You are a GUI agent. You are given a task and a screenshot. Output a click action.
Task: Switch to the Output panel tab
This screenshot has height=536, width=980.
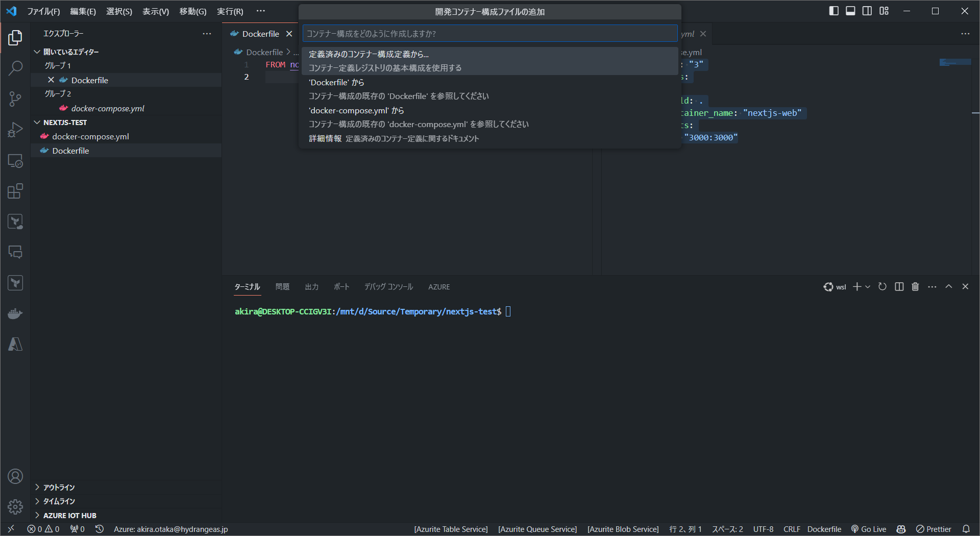(312, 287)
